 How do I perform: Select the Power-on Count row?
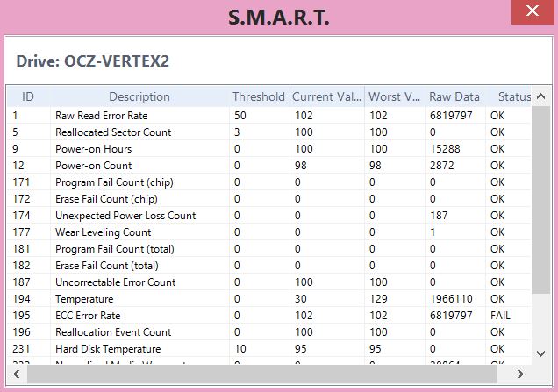(x=269, y=166)
